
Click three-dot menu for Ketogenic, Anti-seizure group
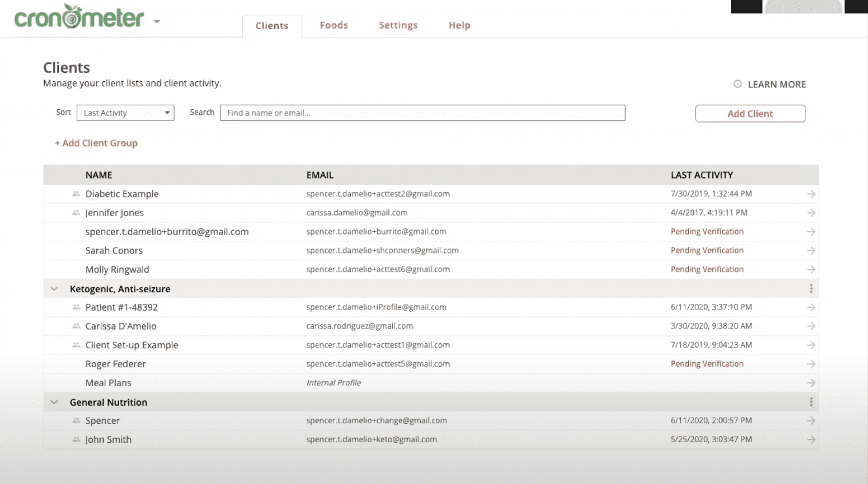(x=811, y=289)
